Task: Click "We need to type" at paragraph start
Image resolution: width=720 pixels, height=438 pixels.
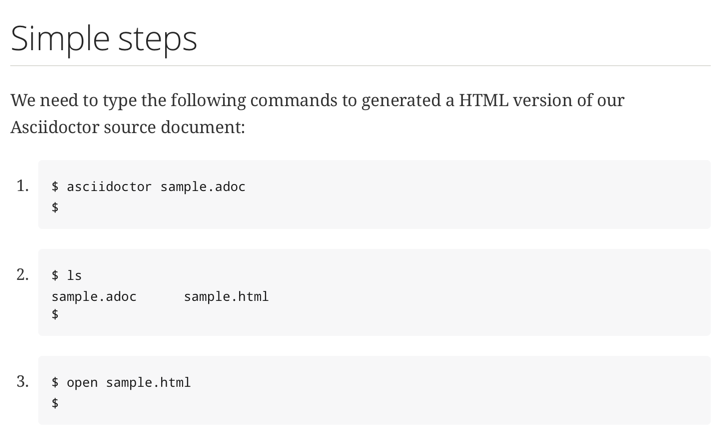Action: tap(70, 100)
